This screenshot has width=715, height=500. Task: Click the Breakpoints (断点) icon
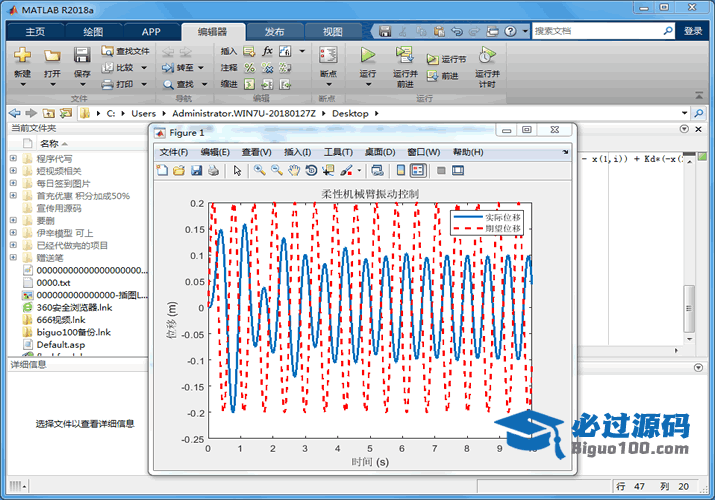328,55
